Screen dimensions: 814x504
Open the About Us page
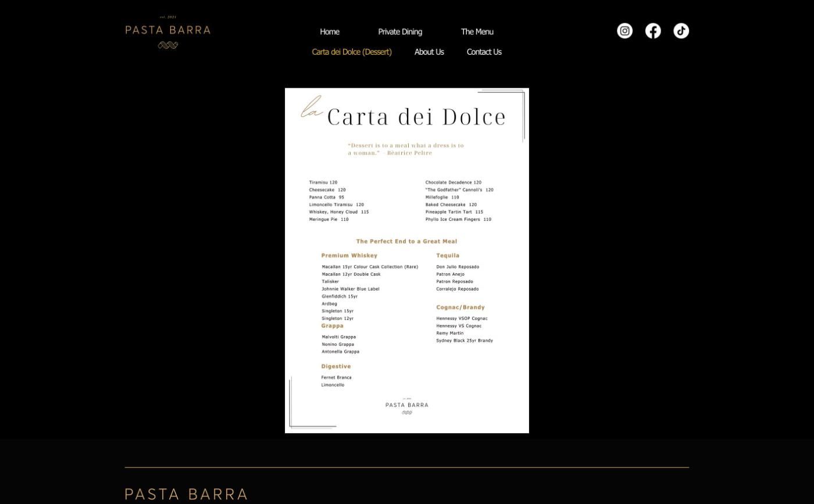[x=429, y=52]
